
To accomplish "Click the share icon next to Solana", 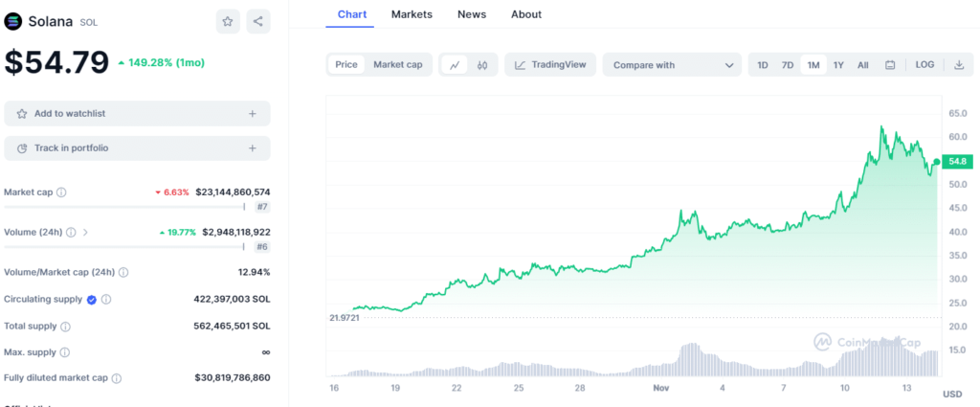I will (258, 21).
